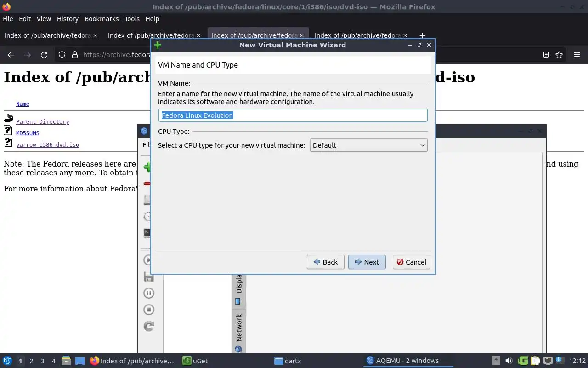Open the volume control tray icon
Screen dimensions: 588x368
509,361
